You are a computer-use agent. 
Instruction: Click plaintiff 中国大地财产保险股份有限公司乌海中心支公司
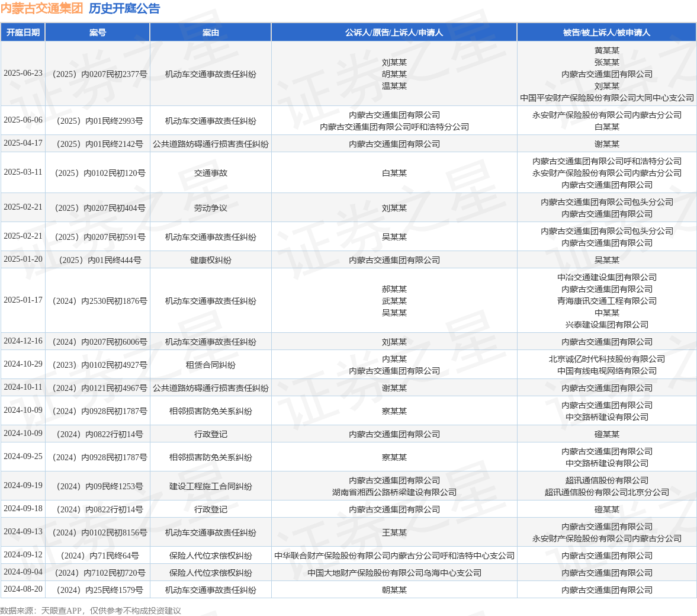pyautogui.click(x=394, y=573)
